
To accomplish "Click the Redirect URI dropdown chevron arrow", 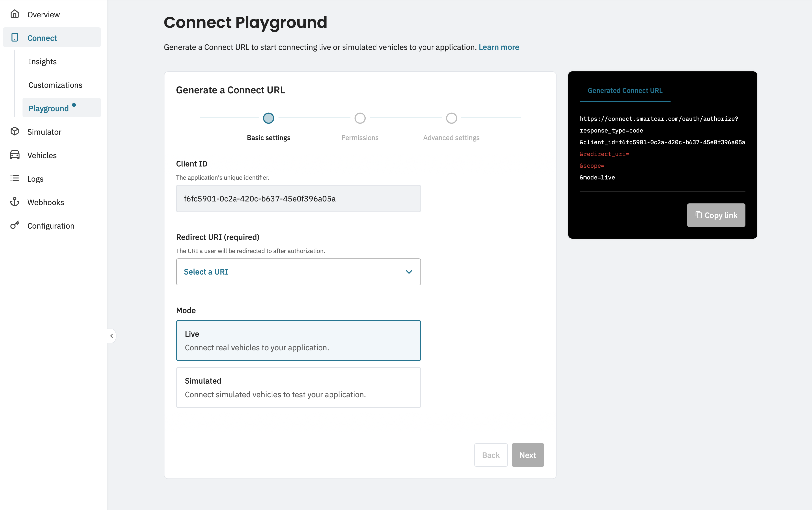I will tap(409, 272).
